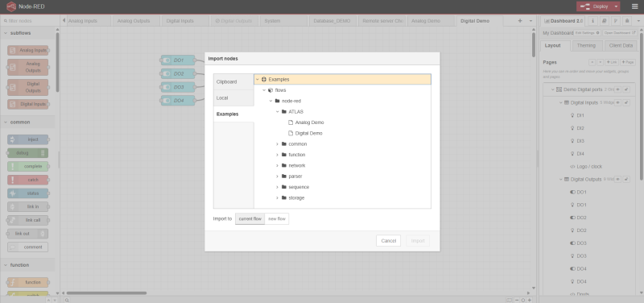
Task: Toggle the DO1 switch node on canvas
Action: 167,60
